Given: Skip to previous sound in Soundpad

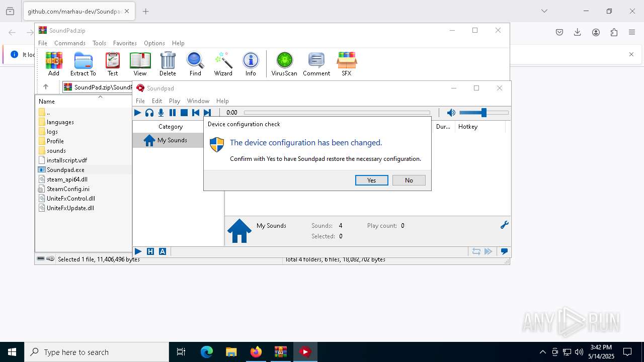Looking at the screenshot, I should tap(196, 113).
